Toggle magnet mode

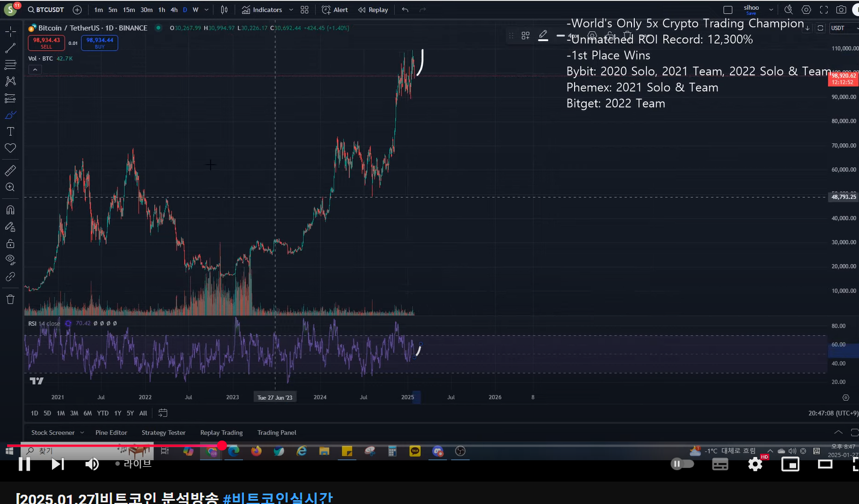click(10, 210)
